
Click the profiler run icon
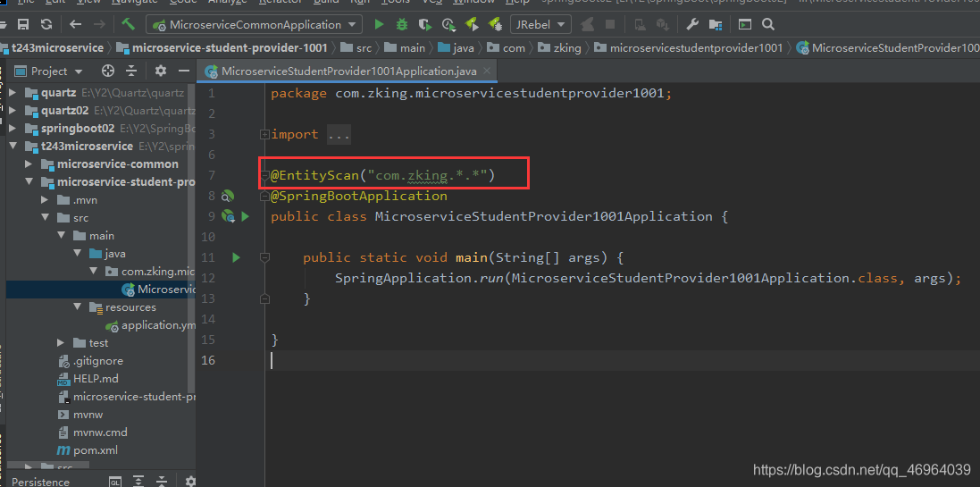[x=448, y=25]
